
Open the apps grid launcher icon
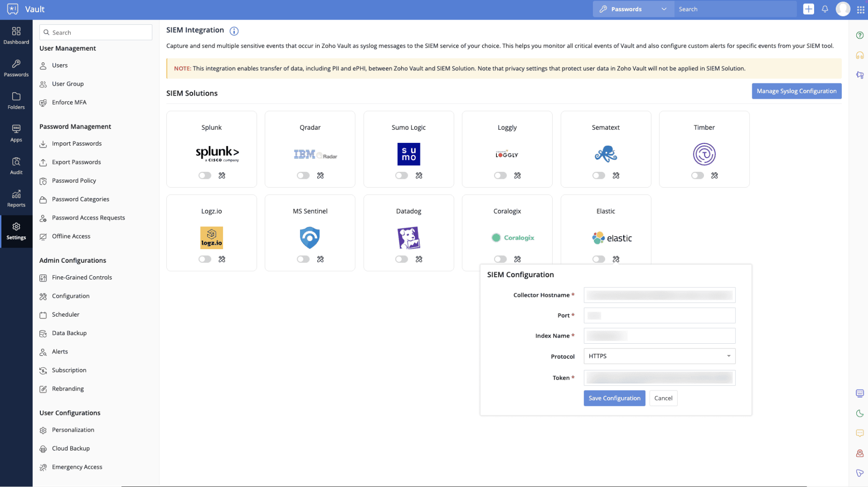pyautogui.click(x=861, y=9)
